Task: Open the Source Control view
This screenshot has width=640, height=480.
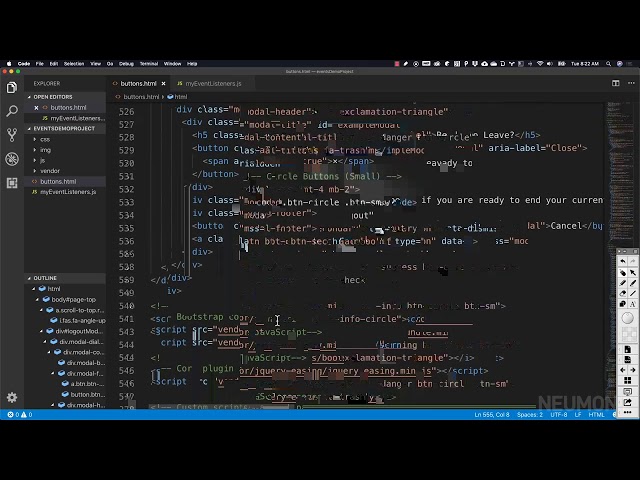Action: (x=12, y=135)
